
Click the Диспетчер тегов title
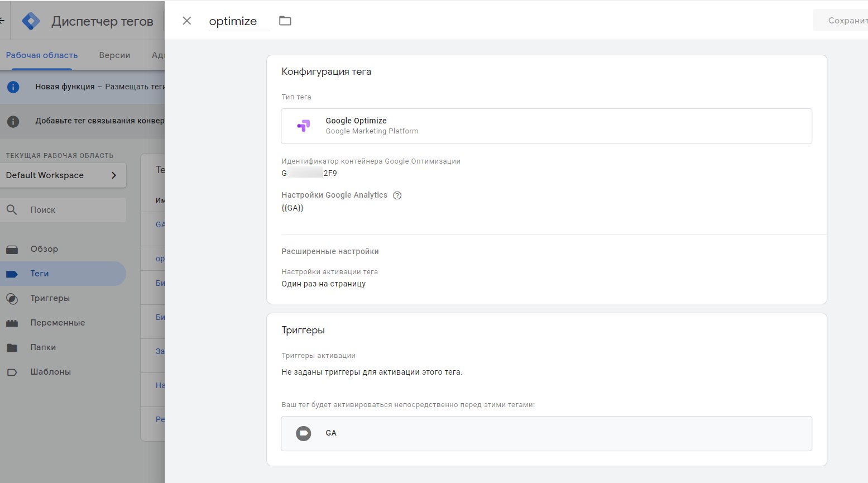coord(102,21)
